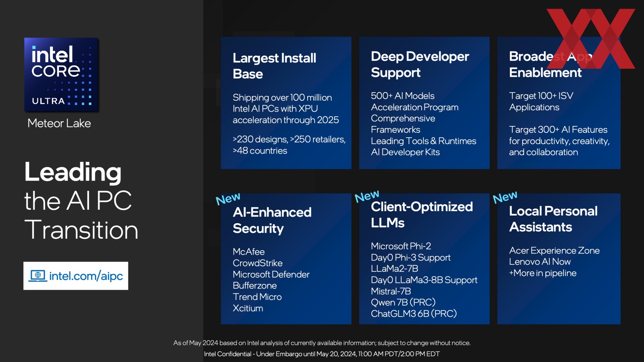Click the 'New' tag on AI-Enhanced Security
This screenshot has height=362, width=644.
click(x=228, y=198)
